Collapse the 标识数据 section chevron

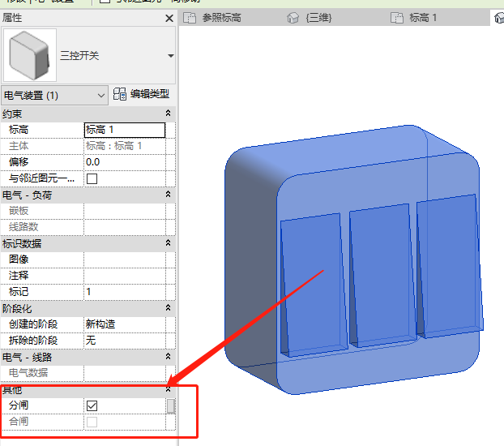tap(168, 243)
